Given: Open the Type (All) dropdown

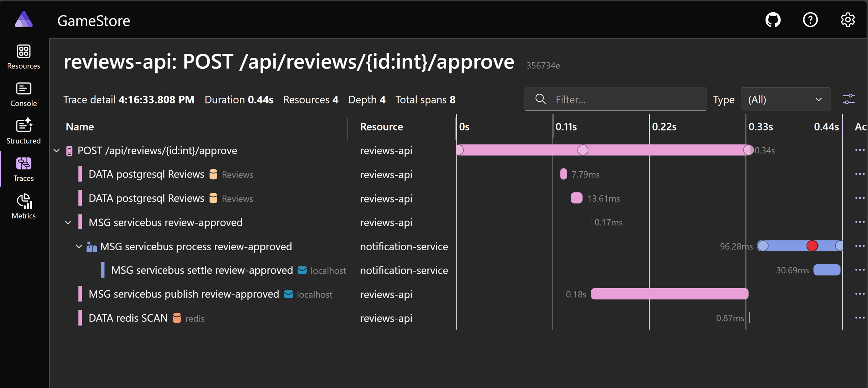Looking at the screenshot, I should tap(785, 99).
